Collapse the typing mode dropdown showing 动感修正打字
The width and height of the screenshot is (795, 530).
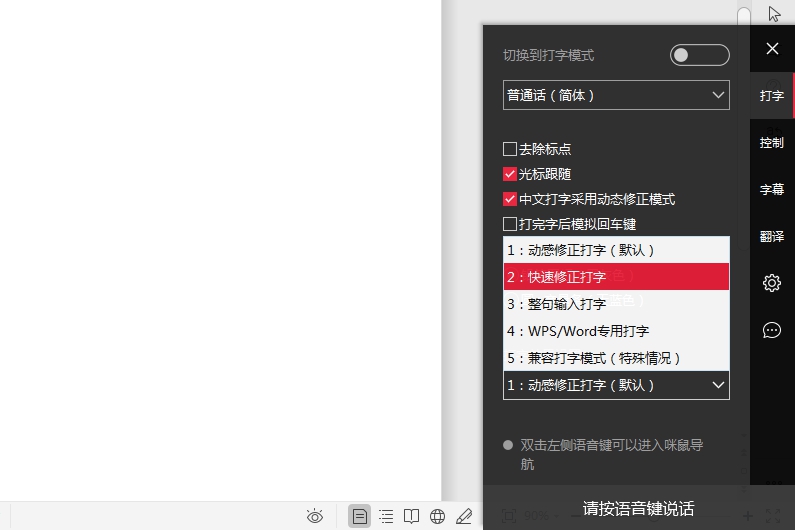[616, 385]
